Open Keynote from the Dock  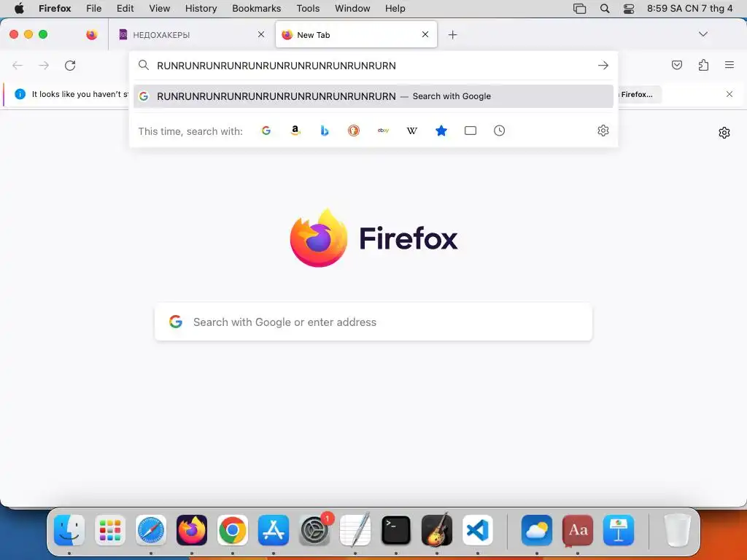pyautogui.click(x=619, y=530)
